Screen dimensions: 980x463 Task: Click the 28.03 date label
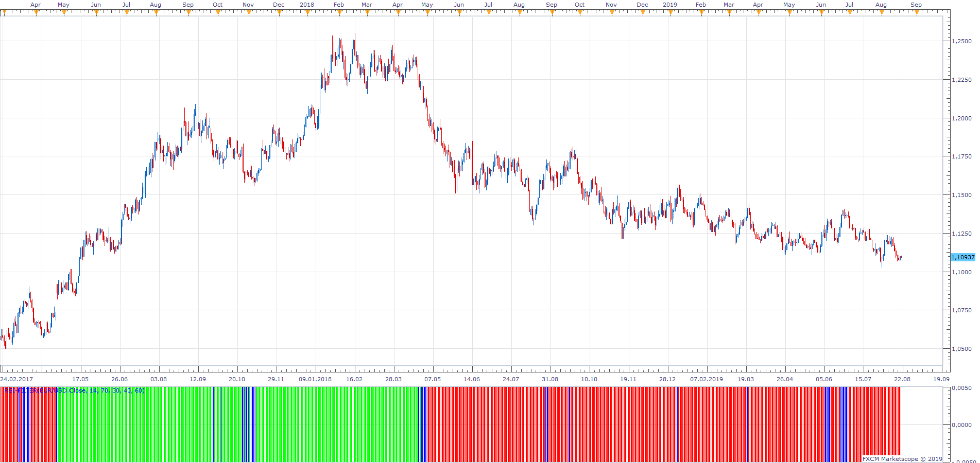393,379
